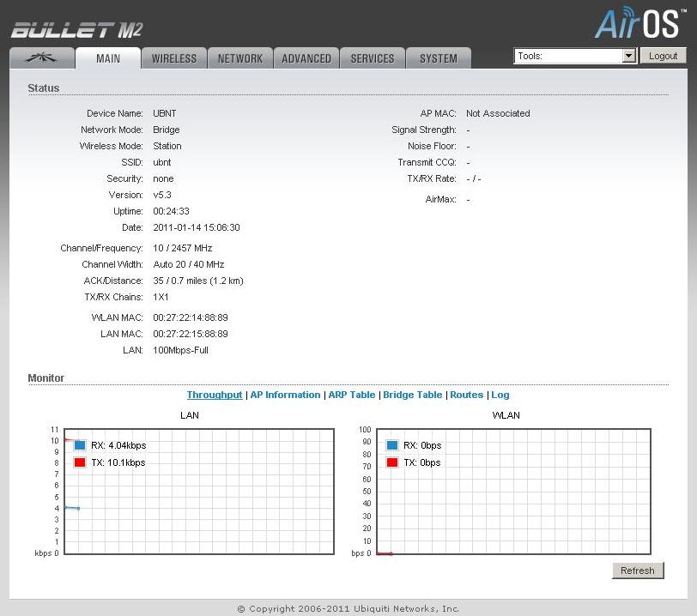Click the blue RX swatch in WLAN graph

(392, 445)
